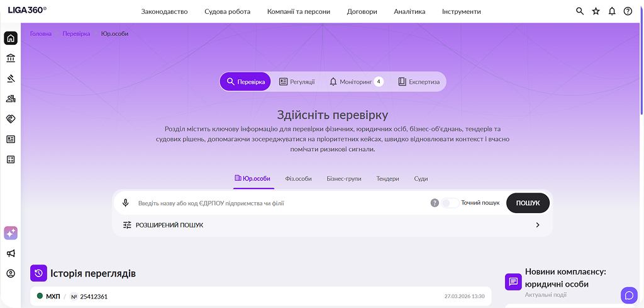Click the history clock icon near Історія переглядів
This screenshot has height=308, width=644.
38,273
